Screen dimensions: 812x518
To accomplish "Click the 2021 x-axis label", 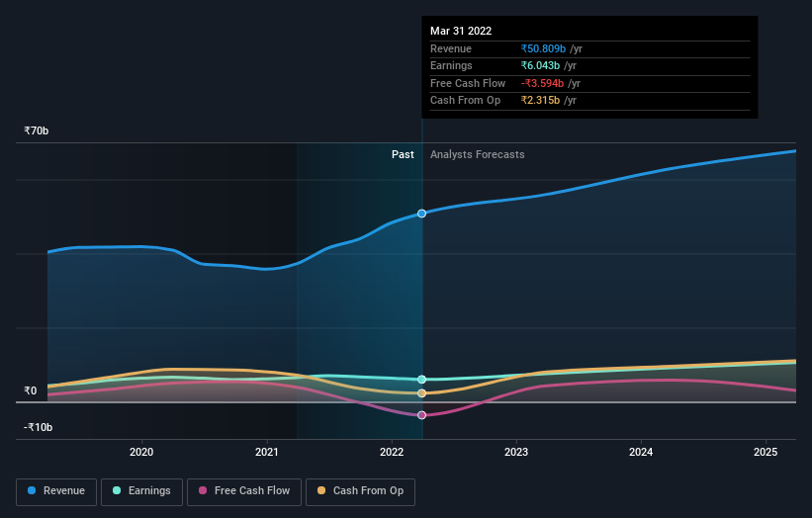I will coord(267,453).
